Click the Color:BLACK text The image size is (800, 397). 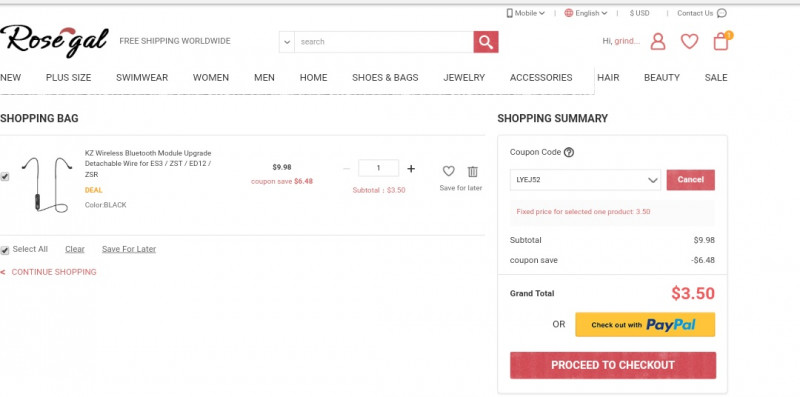(106, 205)
